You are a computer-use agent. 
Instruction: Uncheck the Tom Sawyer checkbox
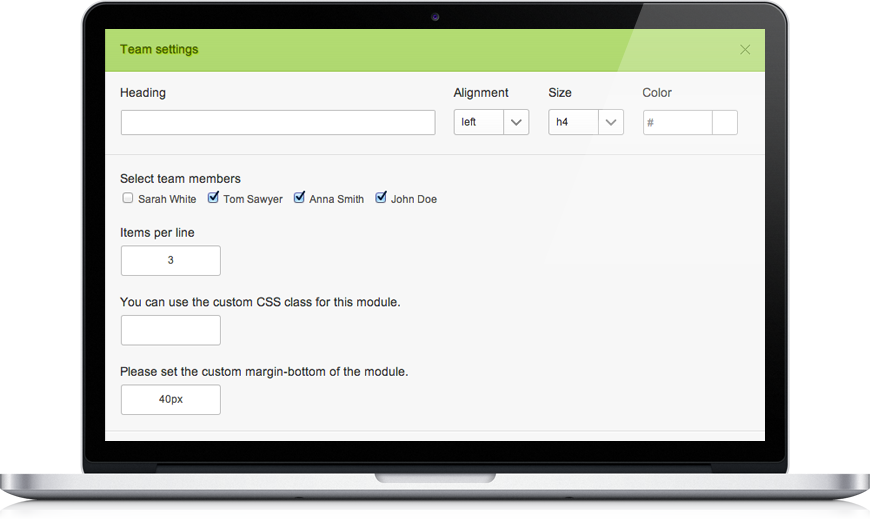(213, 198)
